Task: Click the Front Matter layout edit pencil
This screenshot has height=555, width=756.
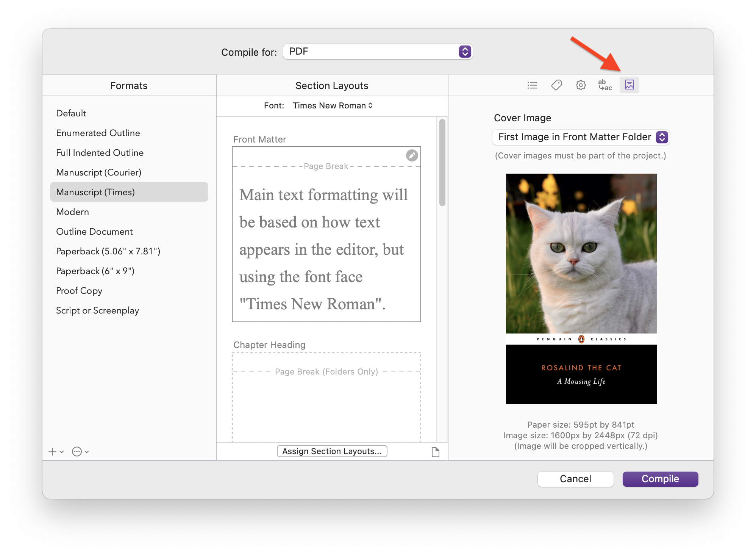Action: click(412, 155)
